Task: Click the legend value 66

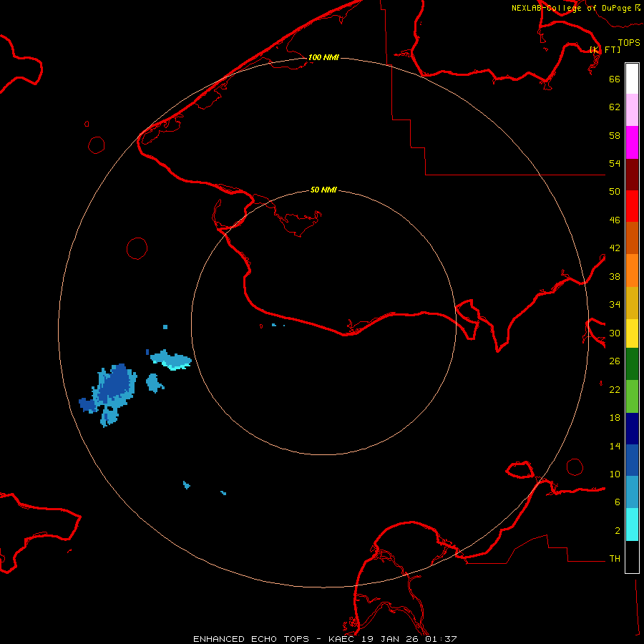Action: (615, 79)
